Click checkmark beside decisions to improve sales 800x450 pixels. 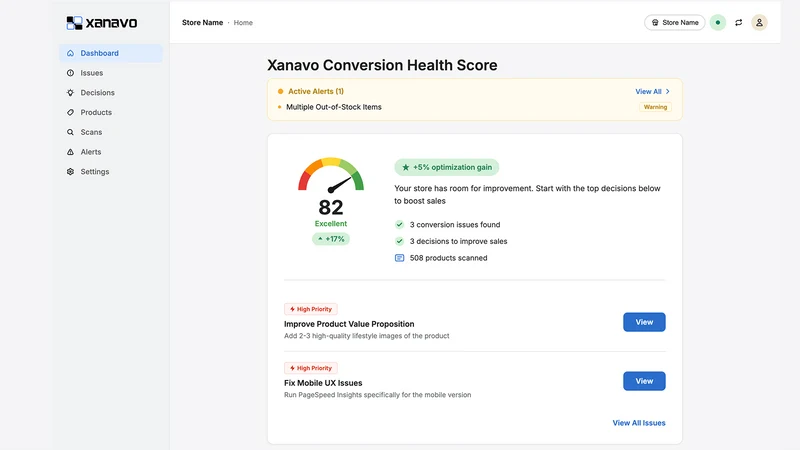[399, 241]
